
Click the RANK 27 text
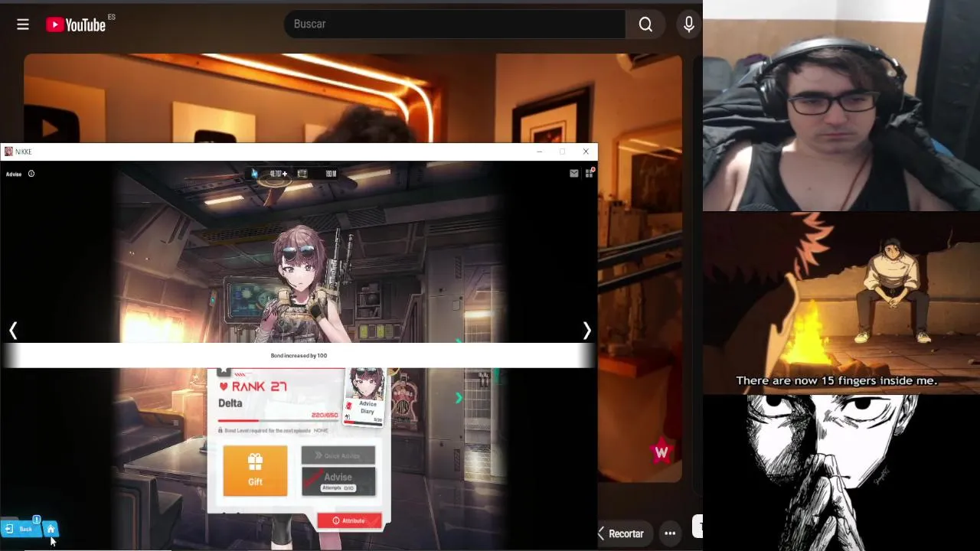[259, 386]
